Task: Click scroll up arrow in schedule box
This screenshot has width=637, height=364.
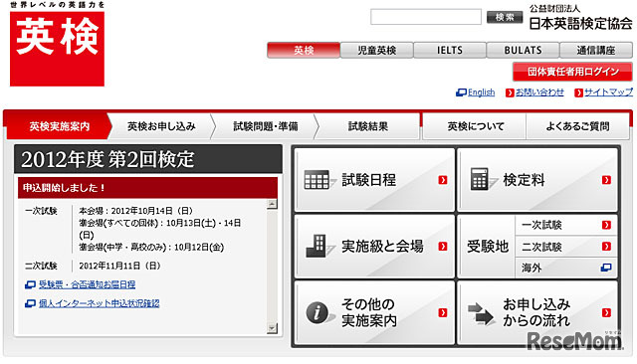Action: 272,204
